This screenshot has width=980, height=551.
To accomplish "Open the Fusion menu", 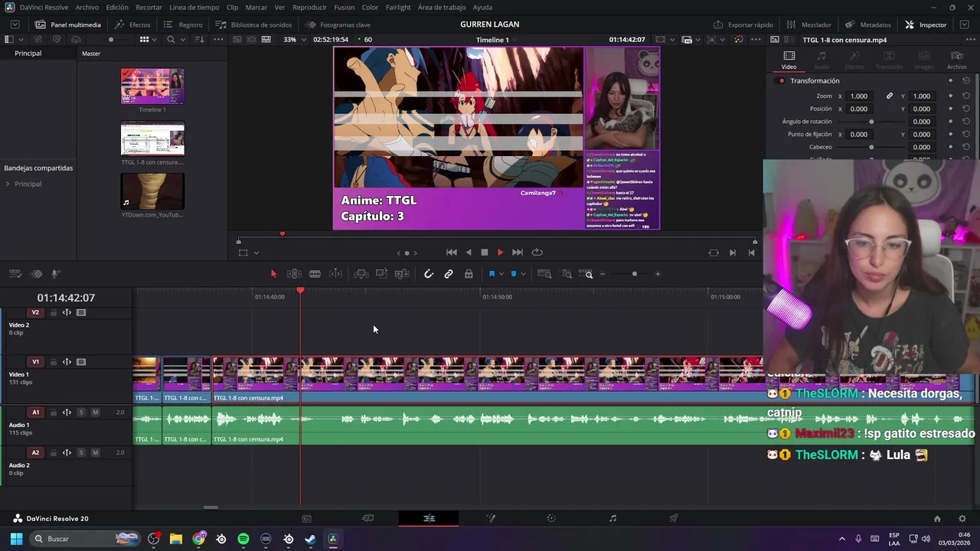I will coord(344,7).
